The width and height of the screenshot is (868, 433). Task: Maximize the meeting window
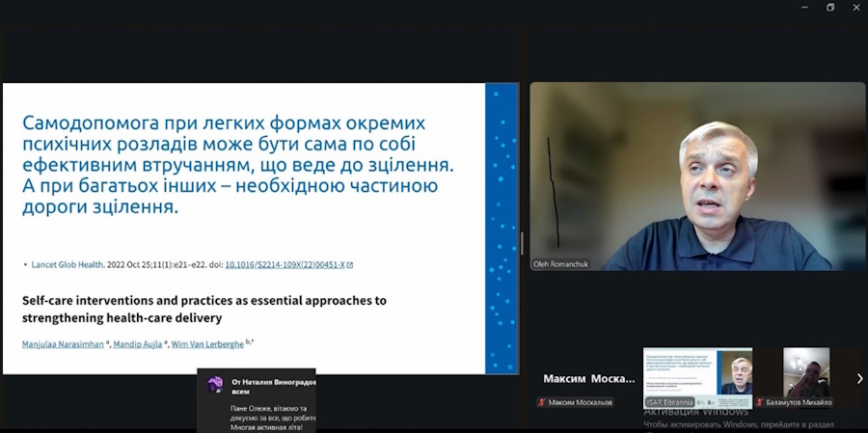[830, 8]
